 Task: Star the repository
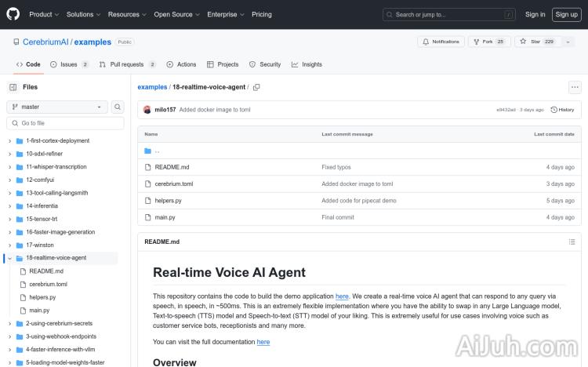click(x=537, y=42)
